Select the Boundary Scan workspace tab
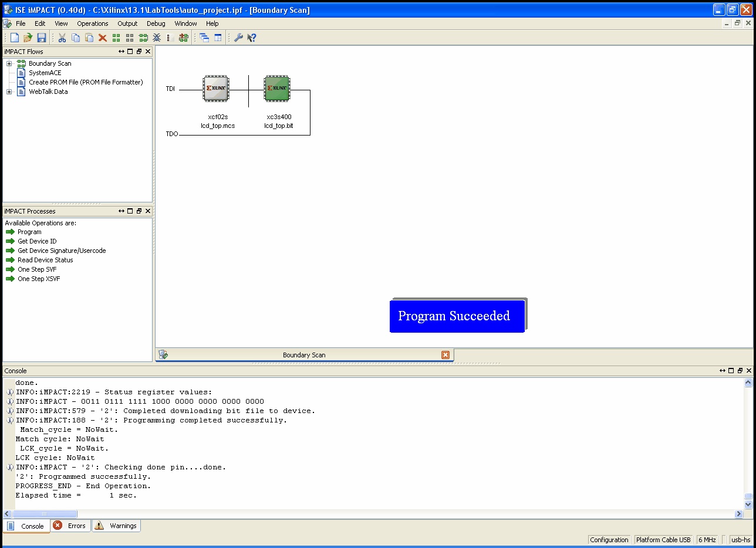The width and height of the screenshot is (756, 548). (305, 355)
